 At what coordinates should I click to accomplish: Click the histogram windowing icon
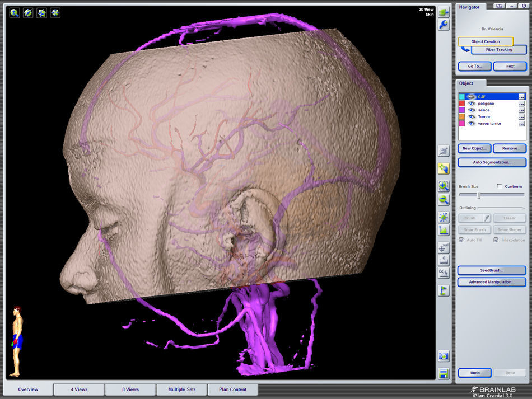[x=444, y=230]
